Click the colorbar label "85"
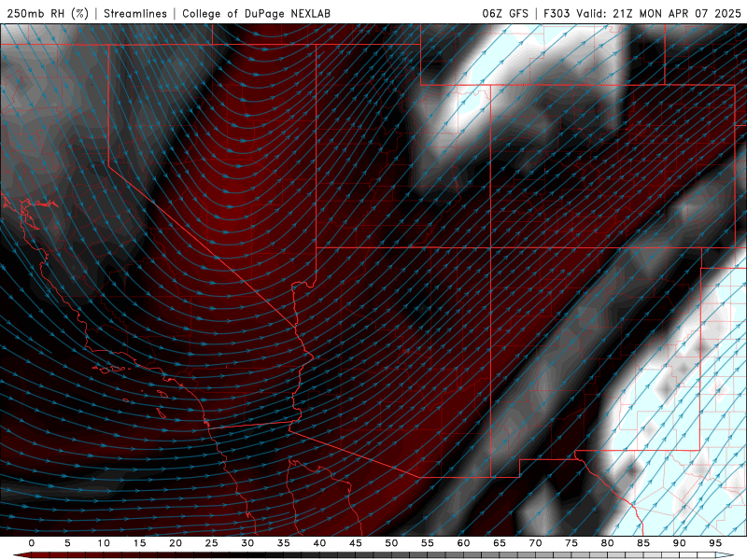 [x=643, y=543]
